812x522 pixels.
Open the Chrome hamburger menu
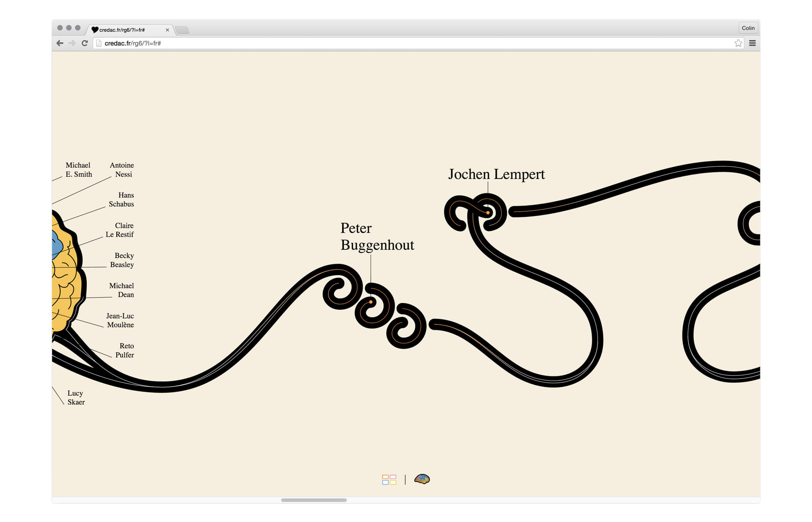tap(752, 43)
